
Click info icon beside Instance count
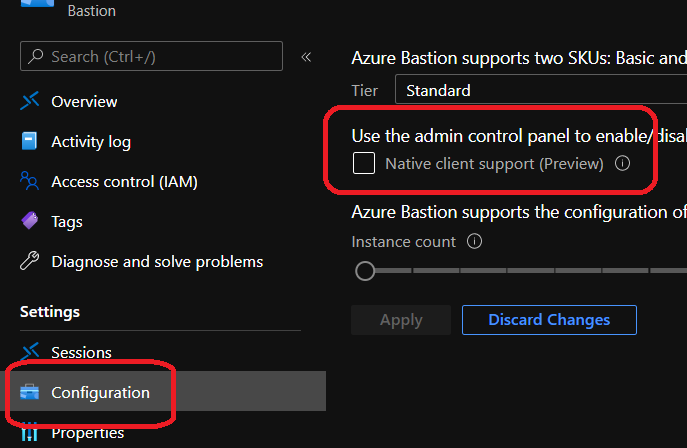(x=475, y=241)
